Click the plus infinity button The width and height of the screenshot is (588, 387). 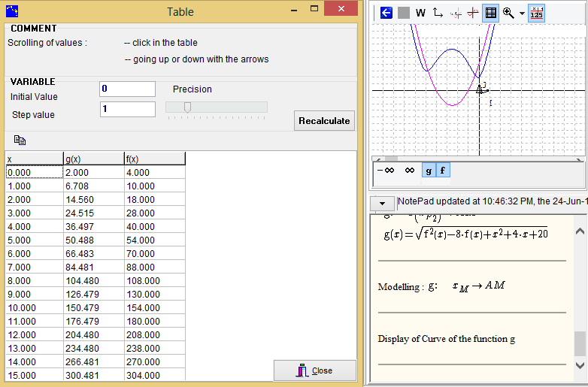(x=410, y=171)
